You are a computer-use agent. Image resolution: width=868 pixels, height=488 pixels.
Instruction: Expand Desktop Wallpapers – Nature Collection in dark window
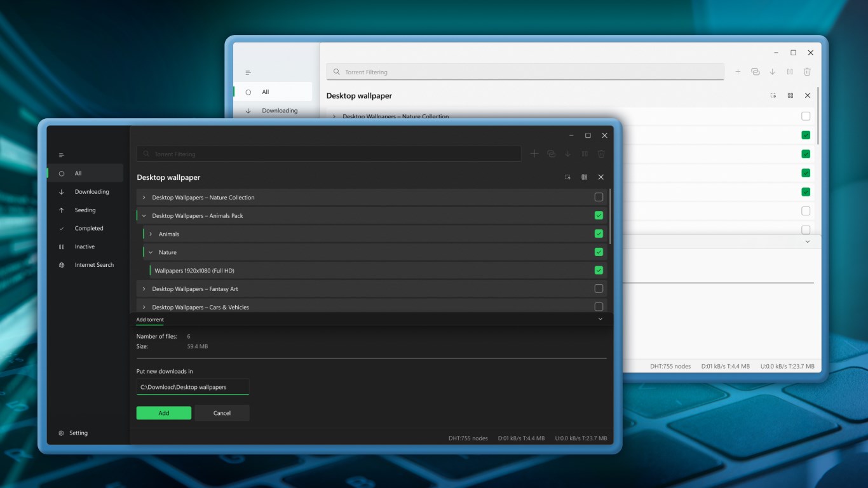144,198
